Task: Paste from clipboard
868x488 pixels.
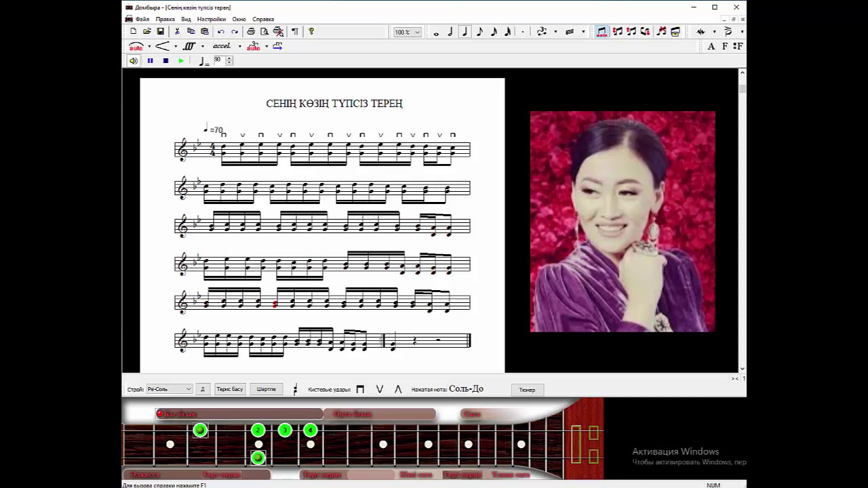Action: tap(204, 31)
